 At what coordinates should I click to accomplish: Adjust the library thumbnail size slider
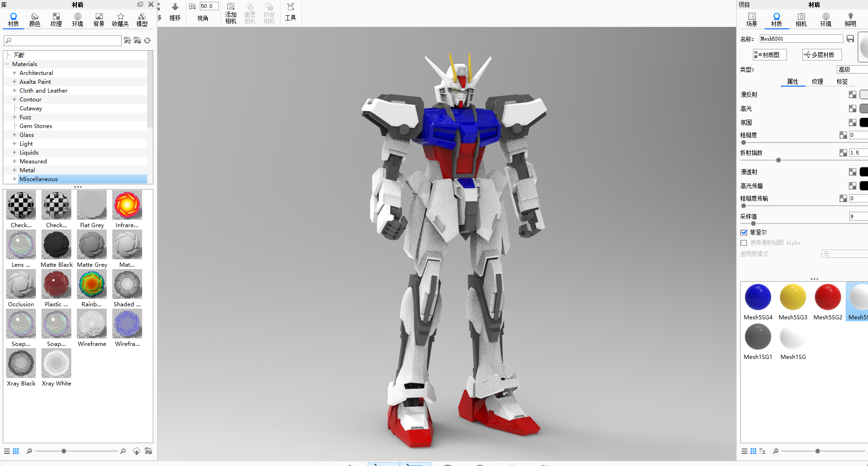64,451
